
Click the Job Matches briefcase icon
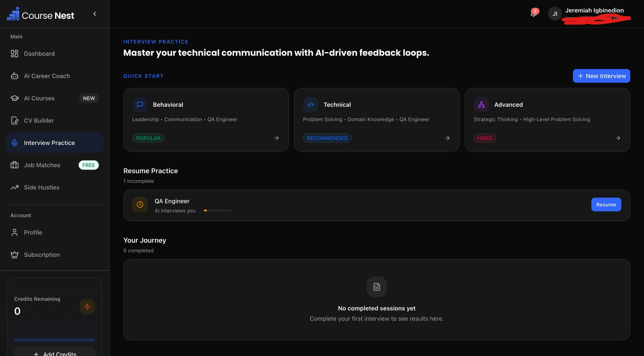[x=14, y=165]
